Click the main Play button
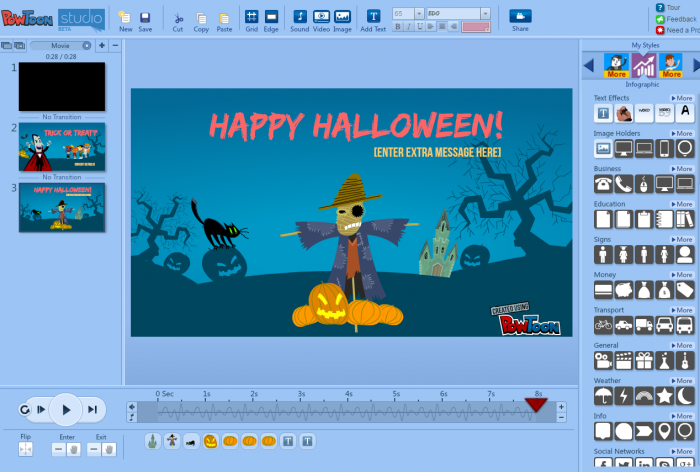Image resolution: width=700 pixels, height=472 pixels. (66, 409)
